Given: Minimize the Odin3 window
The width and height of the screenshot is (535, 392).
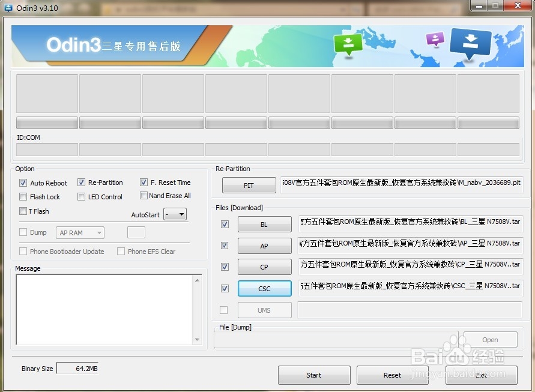Looking at the screenshot, I should click(479, 6).
